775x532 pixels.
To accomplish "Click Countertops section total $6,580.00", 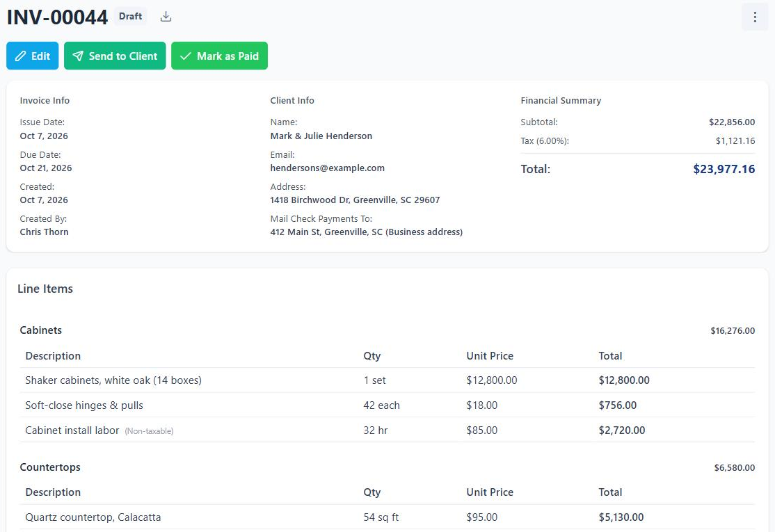I will [735, 467].
